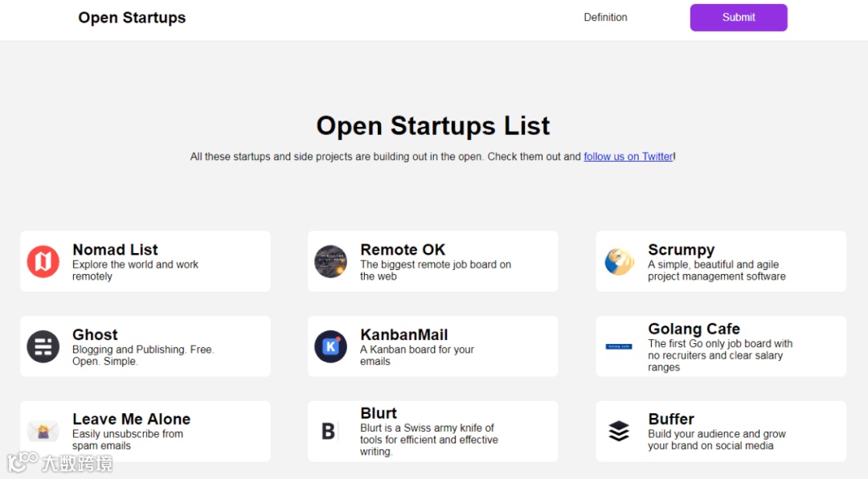Open the Blurt title

(x=379, y=413)
